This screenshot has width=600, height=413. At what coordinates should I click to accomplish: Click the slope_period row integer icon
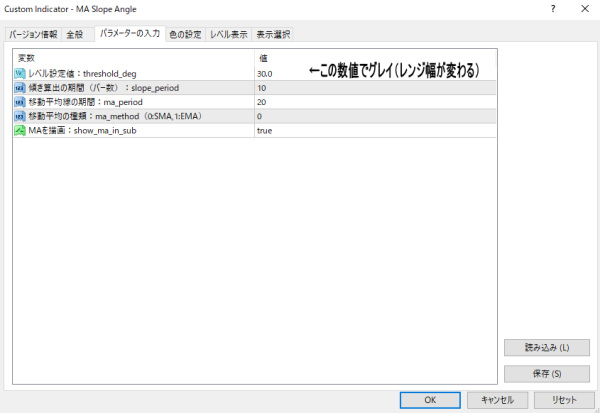[x=20, y=88]
